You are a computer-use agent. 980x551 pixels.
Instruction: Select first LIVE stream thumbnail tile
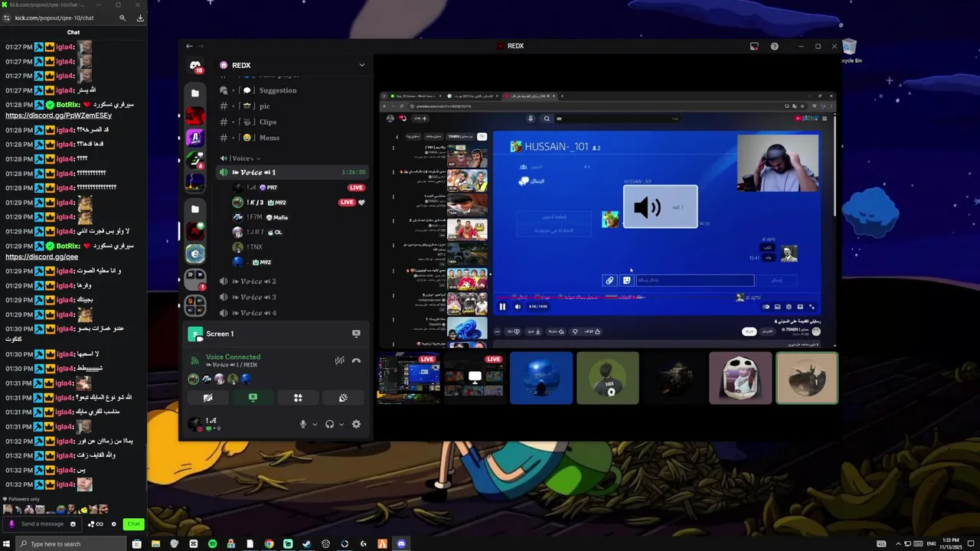409,378
